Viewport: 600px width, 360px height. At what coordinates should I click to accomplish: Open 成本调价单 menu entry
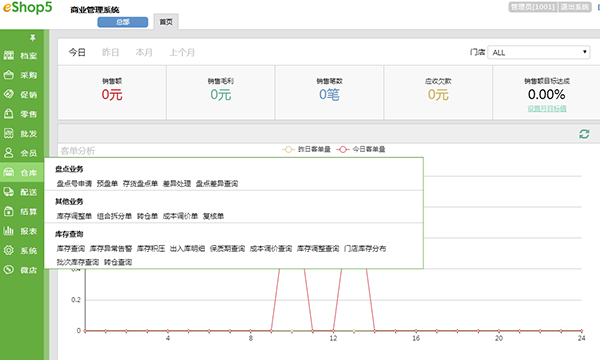click(x=180, y=216)
